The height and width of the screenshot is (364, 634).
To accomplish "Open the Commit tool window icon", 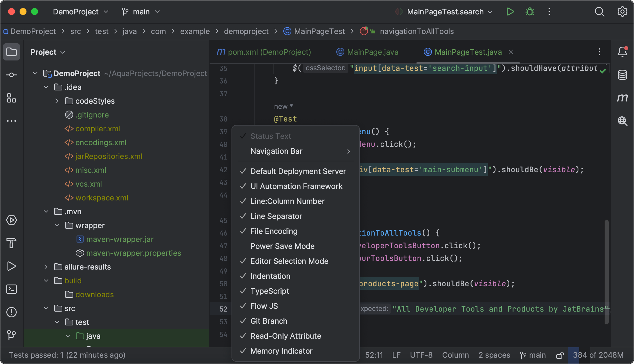I will click(x=12, y=75).
